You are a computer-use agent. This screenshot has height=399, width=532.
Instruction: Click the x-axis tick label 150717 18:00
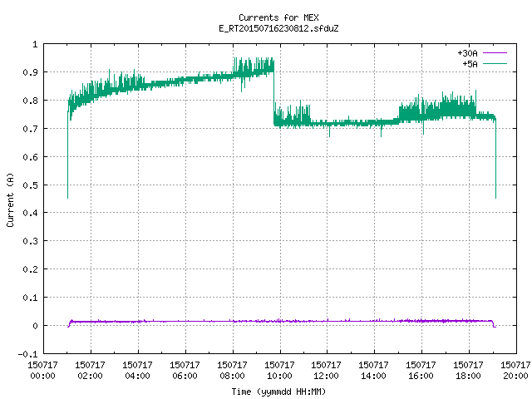468,371
